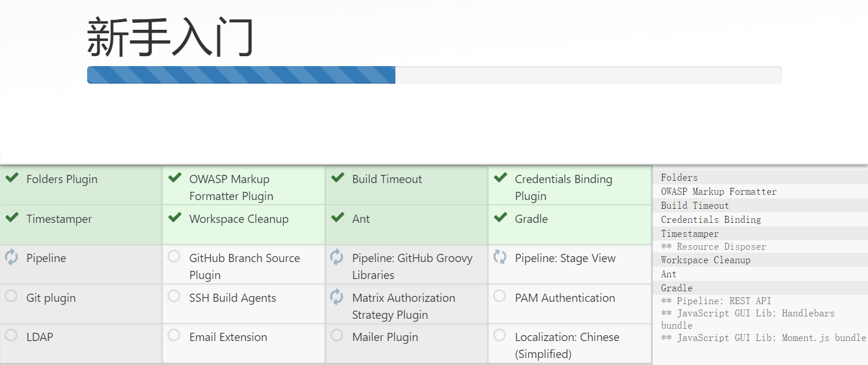Click Workspace Cleanup in the install log
The height and width of the screenshot is (365, 868).
[705, 260]
